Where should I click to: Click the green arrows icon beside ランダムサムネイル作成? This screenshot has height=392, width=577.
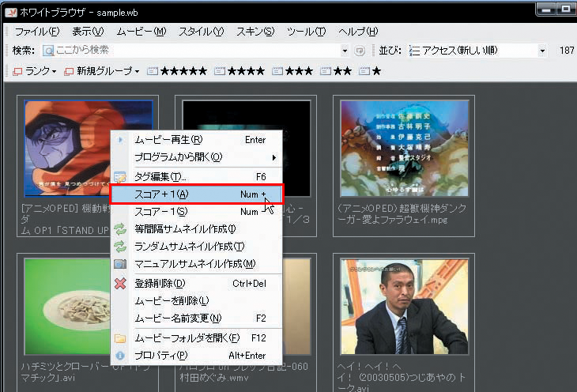[120, 247]
